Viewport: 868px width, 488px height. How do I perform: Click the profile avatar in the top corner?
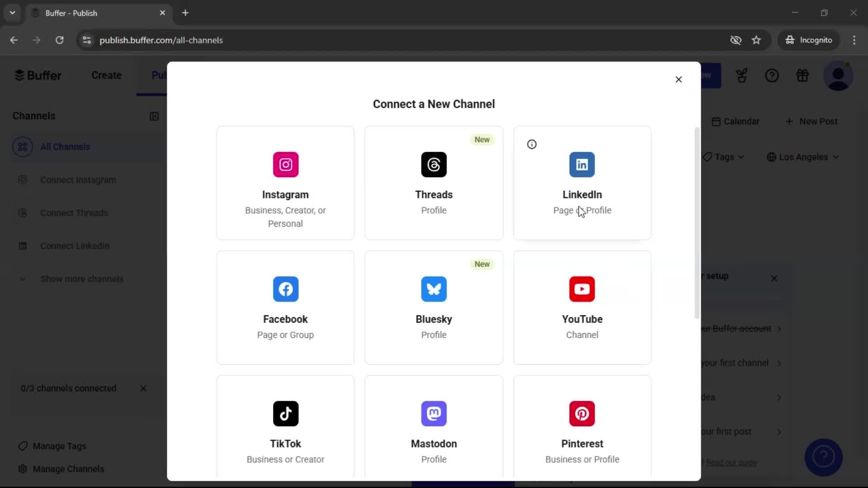pos(839,75)
